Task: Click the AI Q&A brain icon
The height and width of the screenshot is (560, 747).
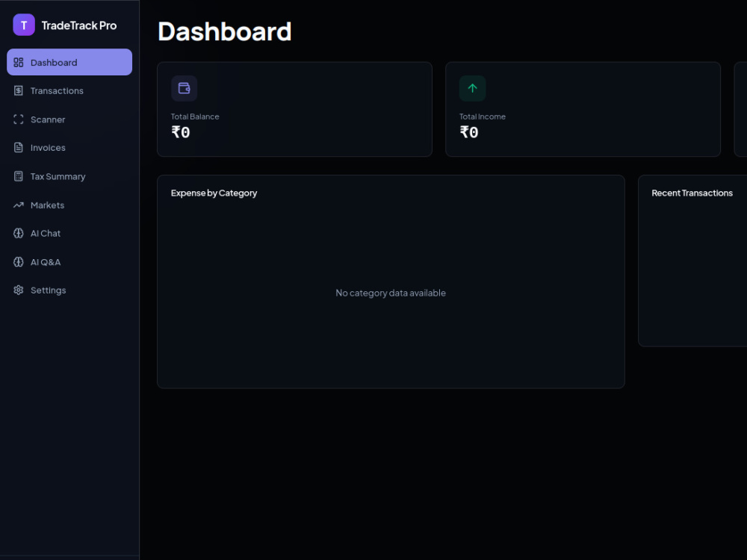Action: (19, 262)
